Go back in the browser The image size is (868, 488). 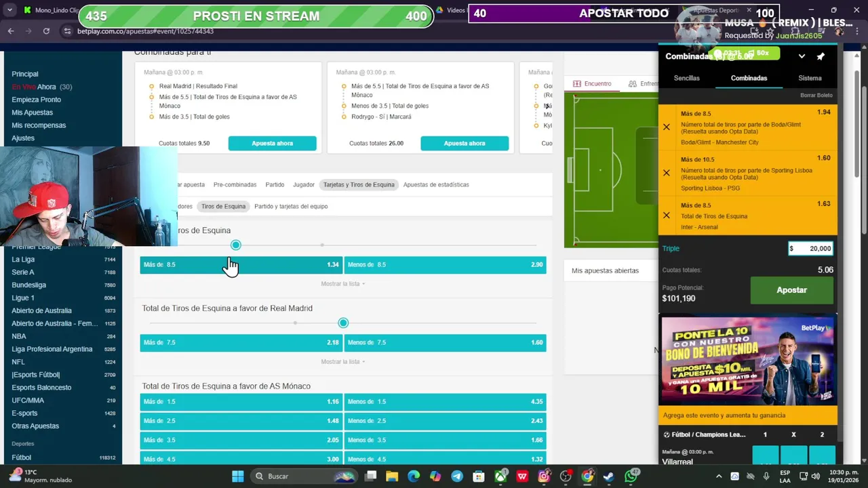click(11, 31)
